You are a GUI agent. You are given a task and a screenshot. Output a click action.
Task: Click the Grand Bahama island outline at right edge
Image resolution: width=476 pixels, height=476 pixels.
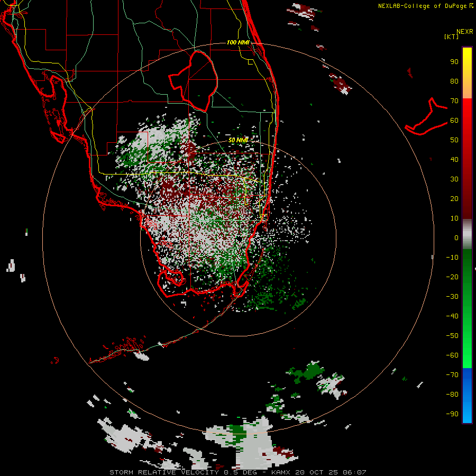(x=426, y=116)
